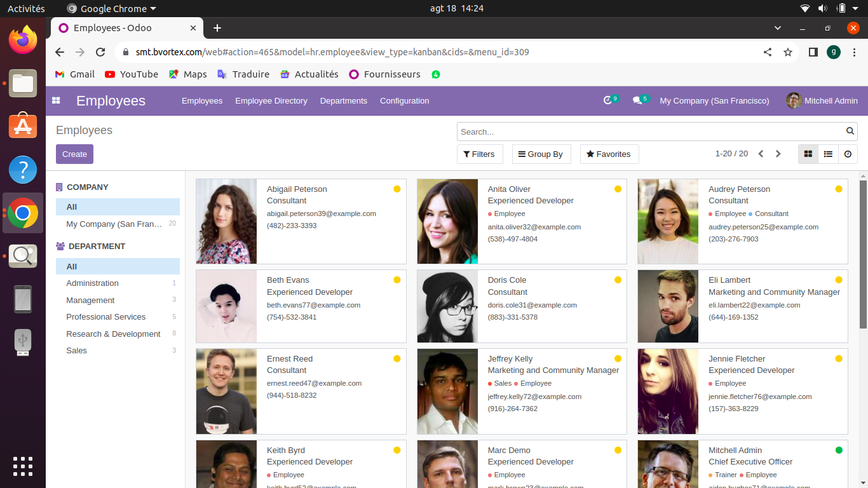The width and height of the screenshot is (868, 488).
Task: Open the conversations chat icon with badge 5
Action: click(638, 100)
